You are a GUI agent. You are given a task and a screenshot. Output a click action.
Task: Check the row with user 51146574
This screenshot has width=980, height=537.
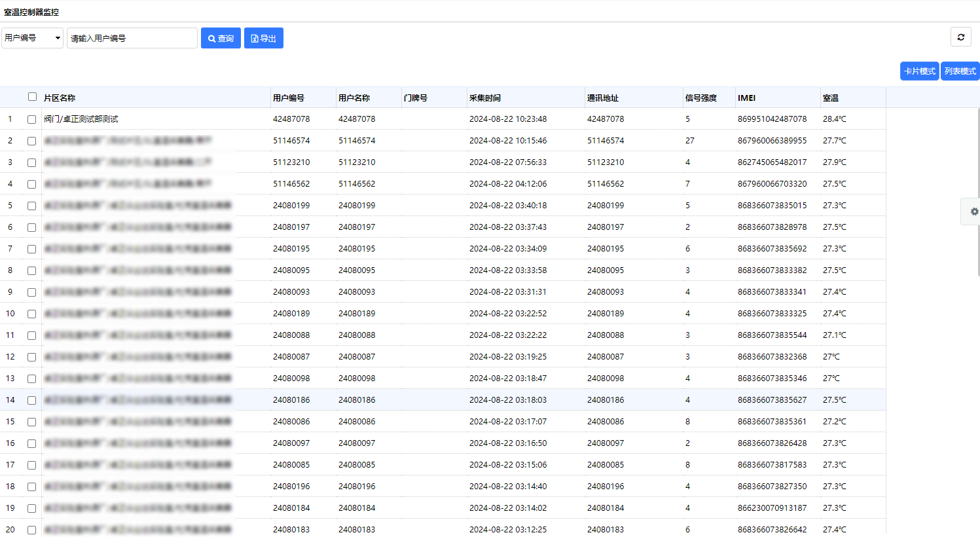coord(31,141)
